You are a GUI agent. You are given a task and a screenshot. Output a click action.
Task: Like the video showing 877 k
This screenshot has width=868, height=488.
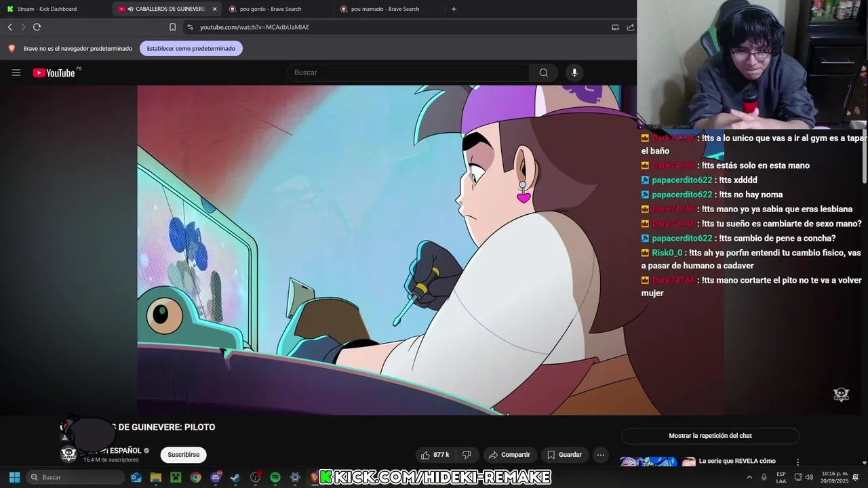434,455
